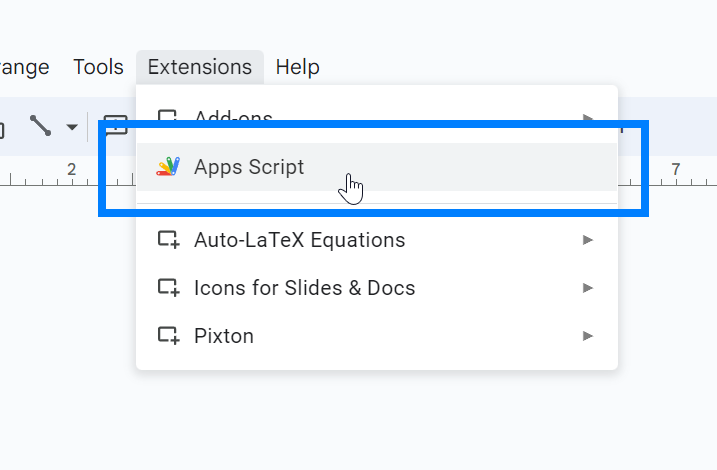Open the Pixton add-on submenu
The height and width of the screenshot is (470, 717).
point(377,336)
